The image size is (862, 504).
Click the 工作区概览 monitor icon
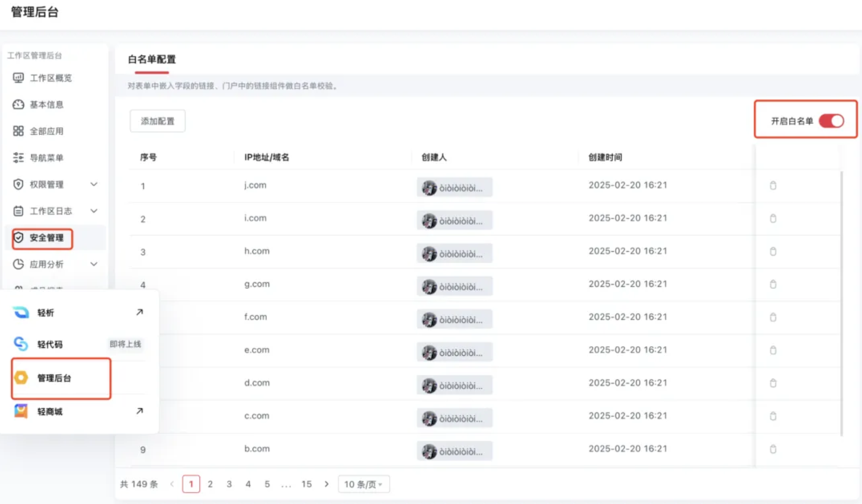(x=18, y=78)
